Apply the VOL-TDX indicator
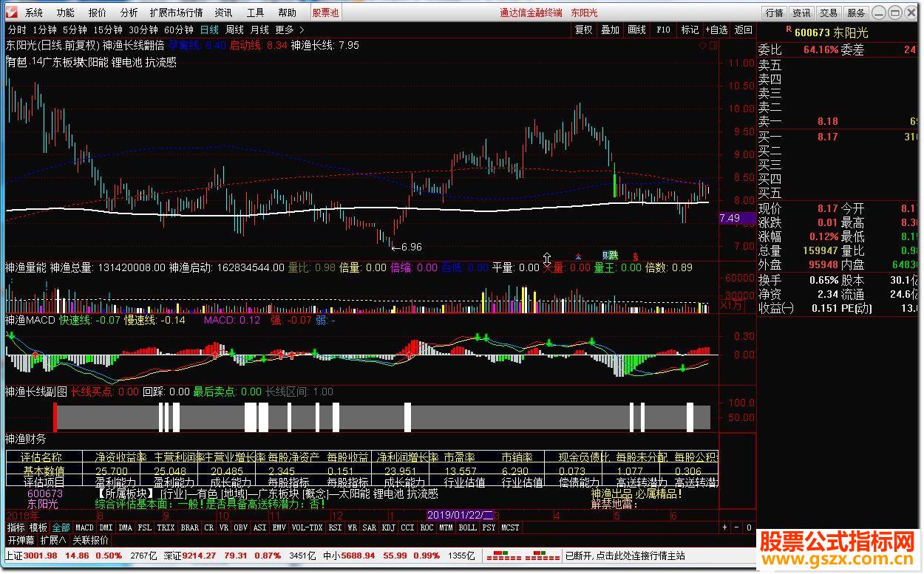Screen dimensions: 924x574 point(308,527)
